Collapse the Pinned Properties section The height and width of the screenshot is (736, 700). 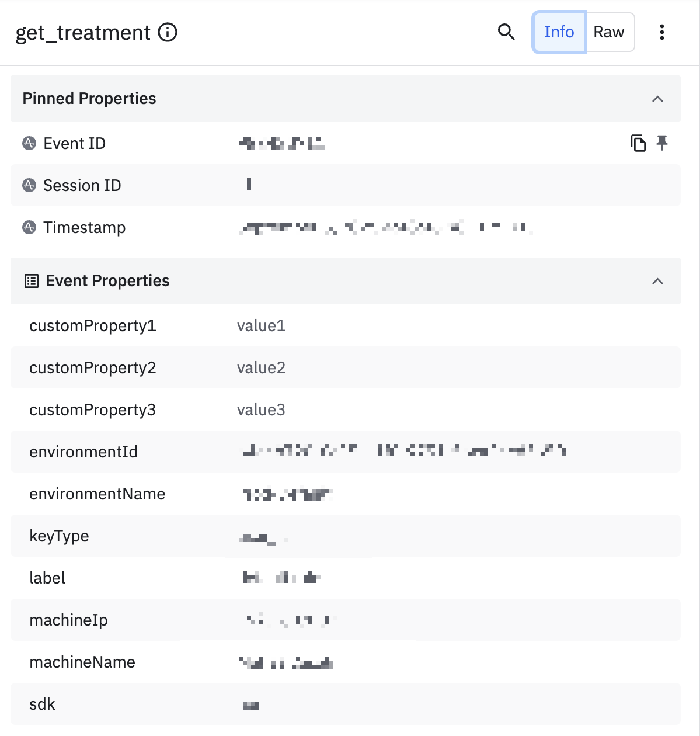[x=657, y=99]
